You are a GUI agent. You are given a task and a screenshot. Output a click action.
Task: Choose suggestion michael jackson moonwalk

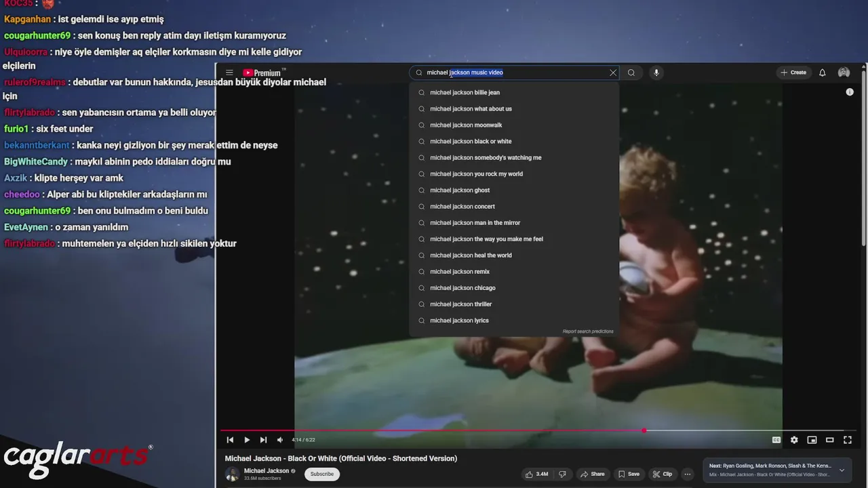click(x=514, y=125)
